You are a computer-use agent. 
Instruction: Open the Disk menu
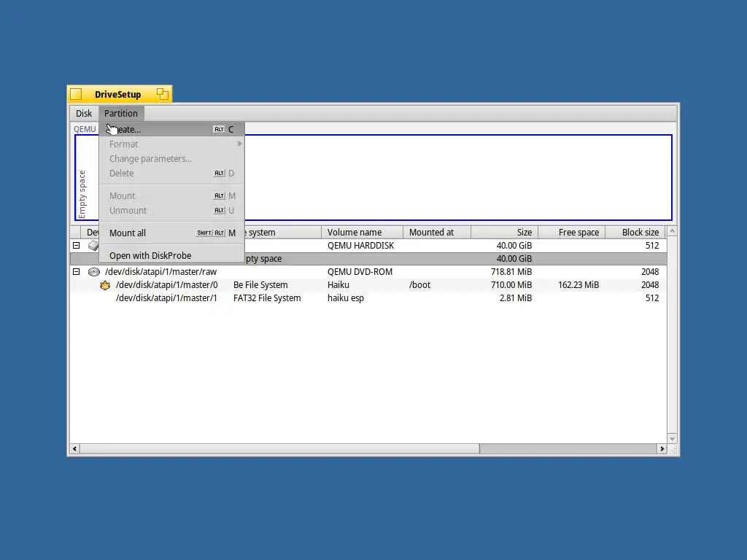[83, 113]
